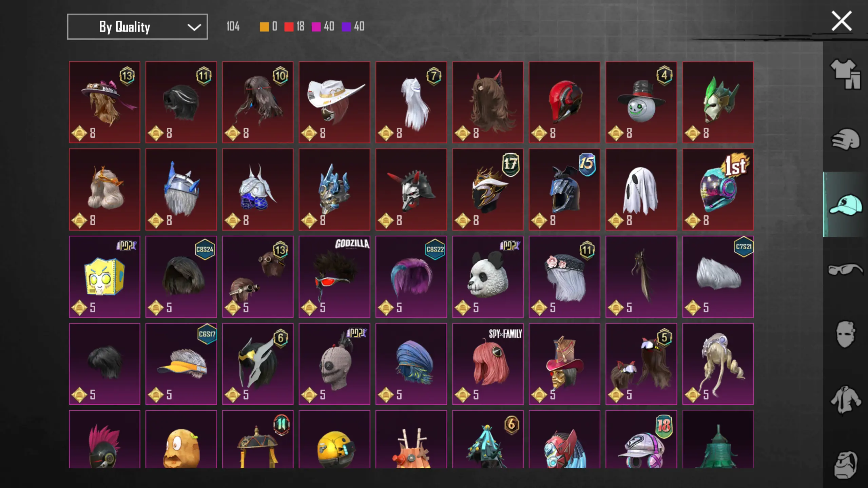
Task: Select the helmet category icon
Action: point(845,139)
